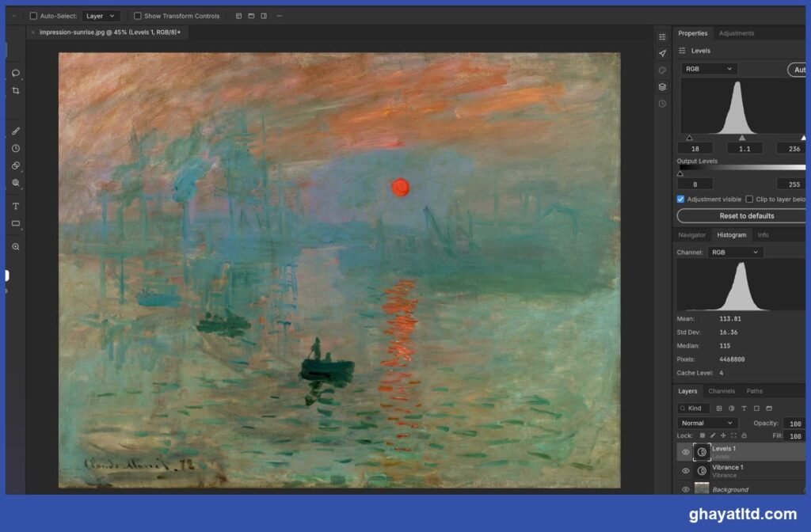Filter layers by text type icon
The width and height of the screenshot is (811, 532).
point(744,408)
